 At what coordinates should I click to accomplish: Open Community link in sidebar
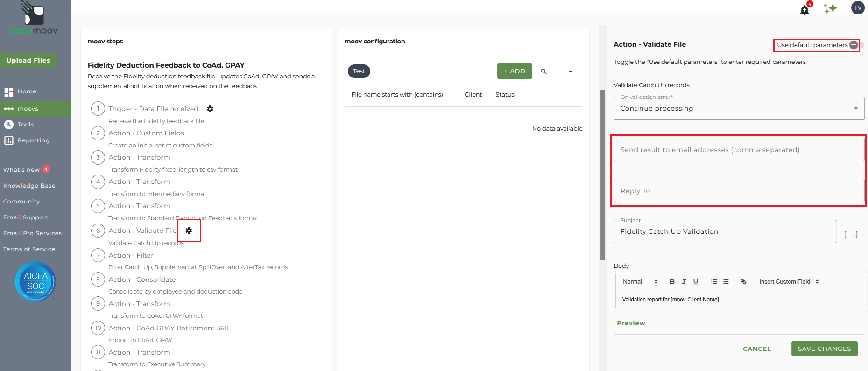21,202
